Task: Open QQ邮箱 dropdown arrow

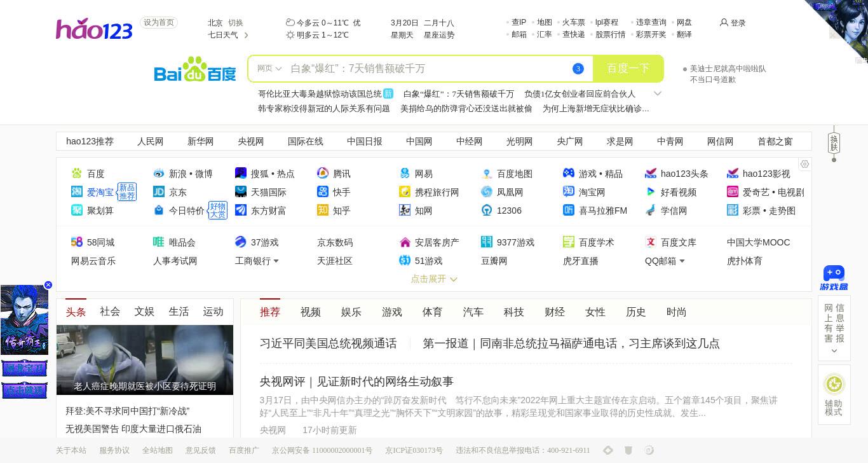Action: (682, 261)
